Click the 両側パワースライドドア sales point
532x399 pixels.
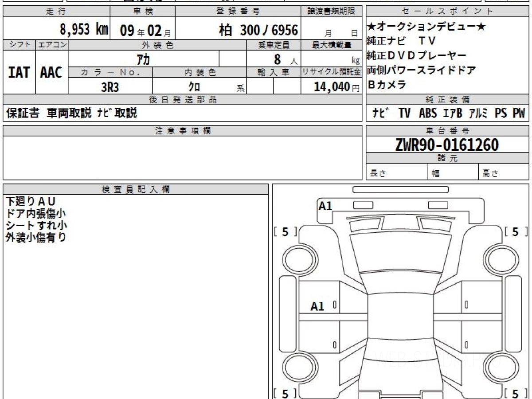421,70
